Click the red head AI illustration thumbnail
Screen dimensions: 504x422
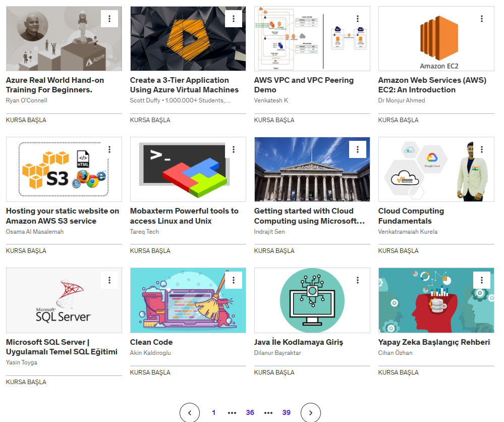pos(436,300)
